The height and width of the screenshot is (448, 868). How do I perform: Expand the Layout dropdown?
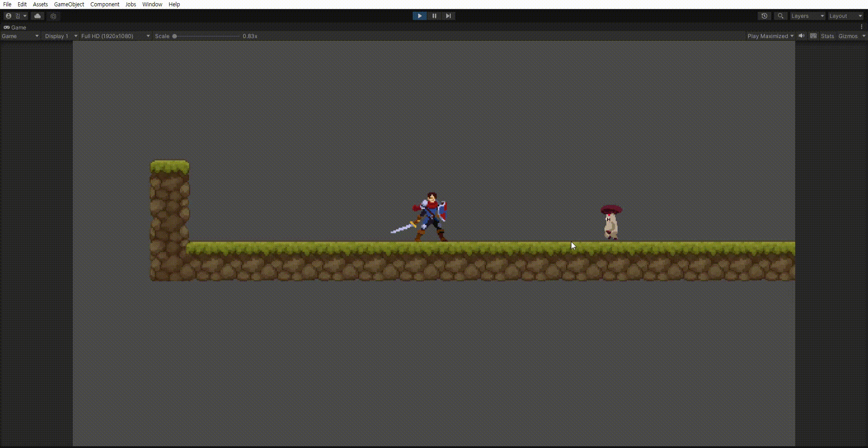point(845,16)
